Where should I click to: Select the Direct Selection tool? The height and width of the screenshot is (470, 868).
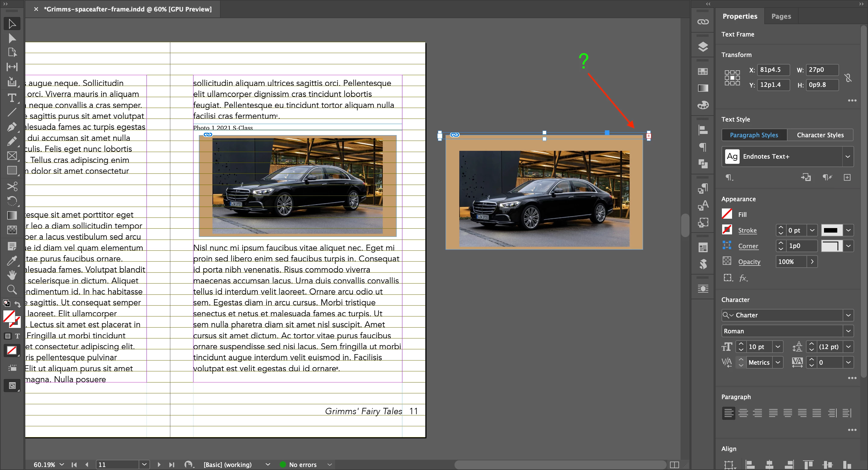point(12,38)
